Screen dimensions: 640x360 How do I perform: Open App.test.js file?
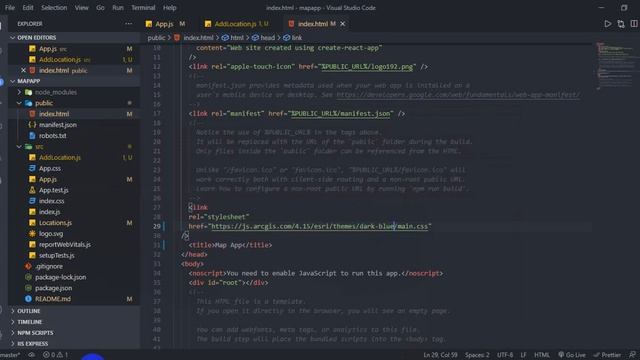click(x=53, y=190)
